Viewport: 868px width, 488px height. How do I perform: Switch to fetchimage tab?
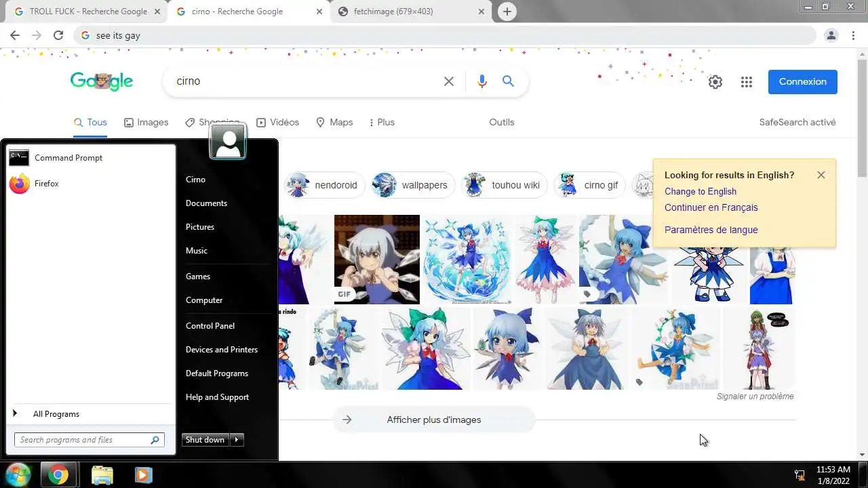click(412, 12)
